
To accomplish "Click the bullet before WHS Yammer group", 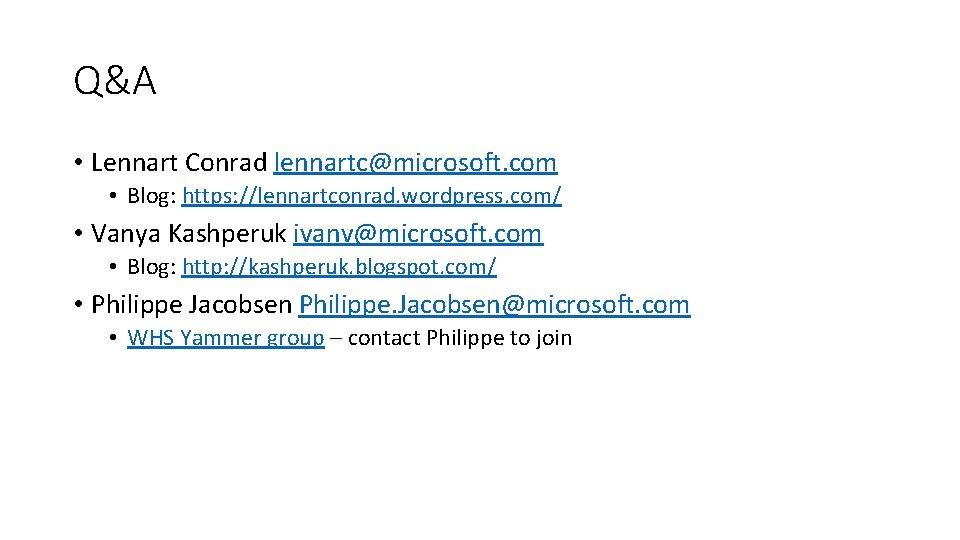I will (114, 339).
